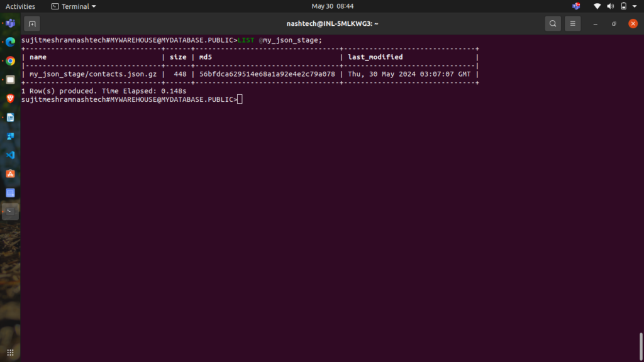644x362 pixels.
Task: Open the system menu dropdown arrow
Action: 635,6
